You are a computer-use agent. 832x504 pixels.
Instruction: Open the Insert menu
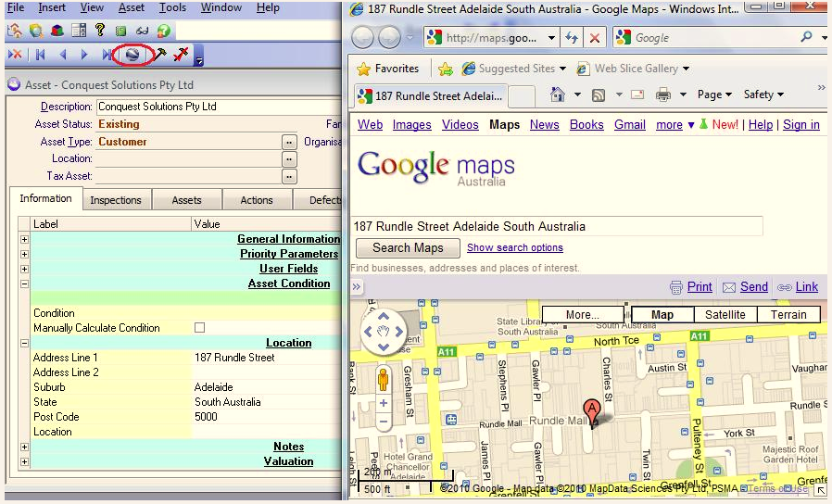(x=52, y=7)
